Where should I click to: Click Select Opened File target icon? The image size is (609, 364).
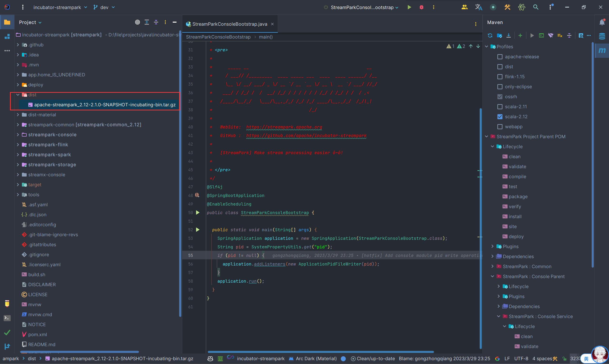tap(137, 22)
